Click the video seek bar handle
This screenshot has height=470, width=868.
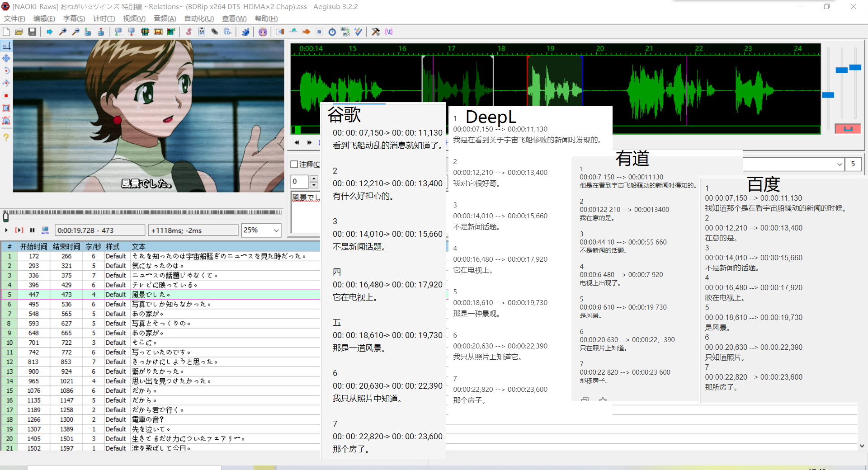[x=6, y=217]
